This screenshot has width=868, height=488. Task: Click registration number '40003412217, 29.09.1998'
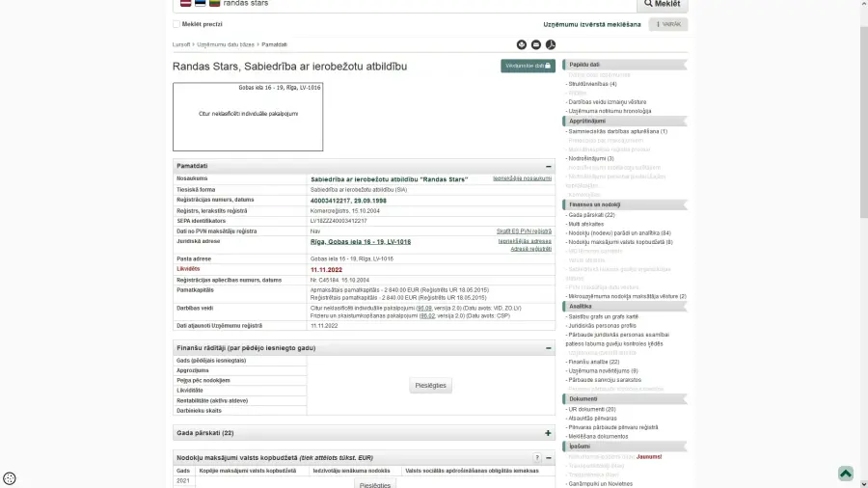click(x=348, y=201)
